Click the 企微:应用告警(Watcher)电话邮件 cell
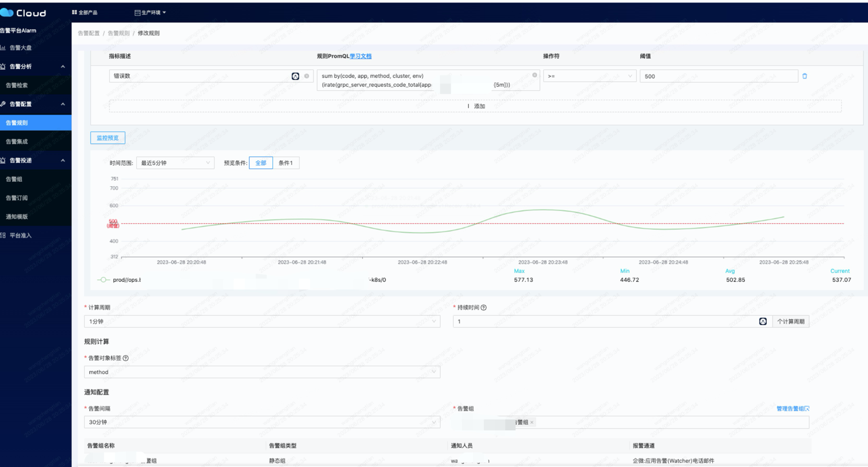The height and width of the screenshot is (467, 868). (673, 461)
